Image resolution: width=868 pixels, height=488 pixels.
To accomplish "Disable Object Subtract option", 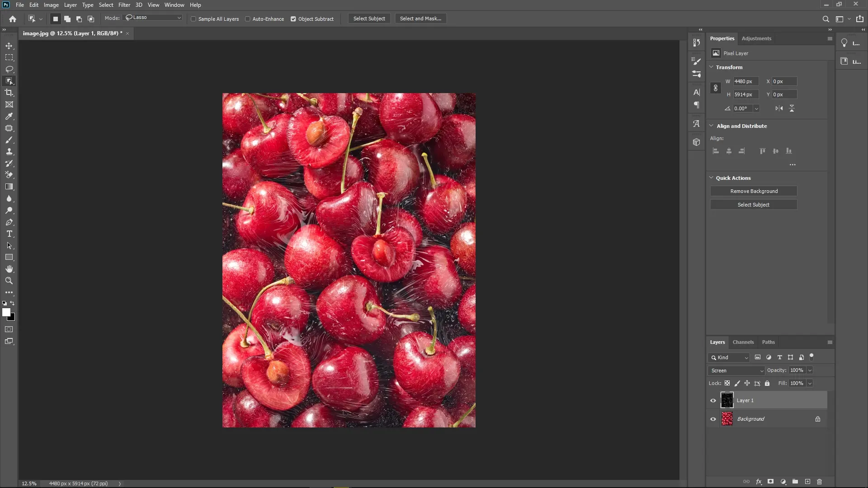I will point(293,19).
